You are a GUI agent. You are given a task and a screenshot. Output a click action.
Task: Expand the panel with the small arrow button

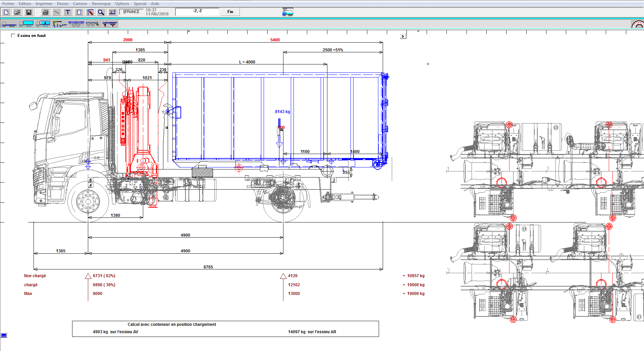point(403,36)
